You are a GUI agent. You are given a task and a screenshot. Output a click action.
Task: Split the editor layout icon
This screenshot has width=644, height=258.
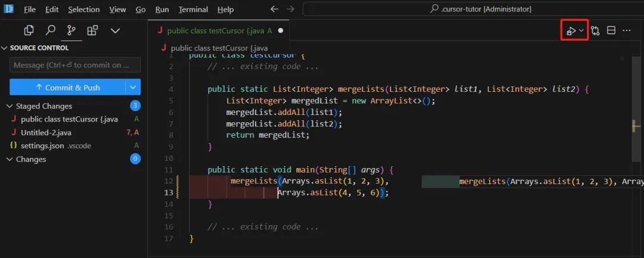point(611,30)
